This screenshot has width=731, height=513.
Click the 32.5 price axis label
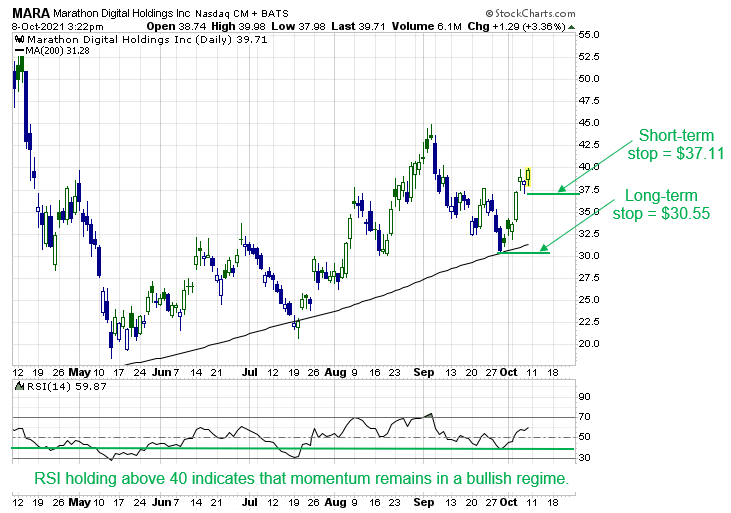coord(589,233)
